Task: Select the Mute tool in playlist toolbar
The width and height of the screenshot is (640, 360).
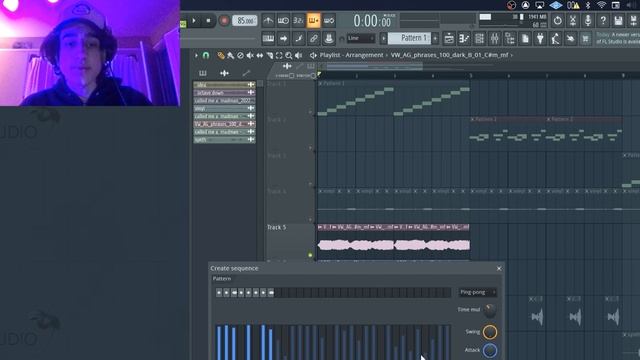Action: pos(250,55)
